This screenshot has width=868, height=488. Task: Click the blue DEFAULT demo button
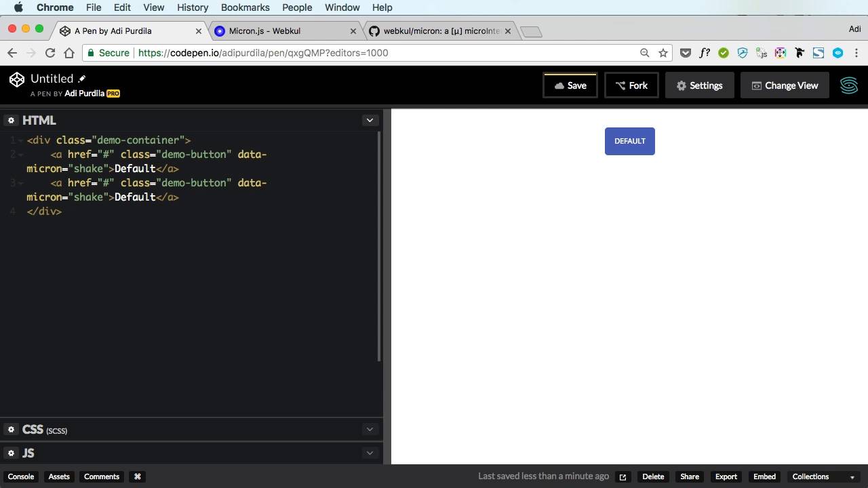(630, 141)
